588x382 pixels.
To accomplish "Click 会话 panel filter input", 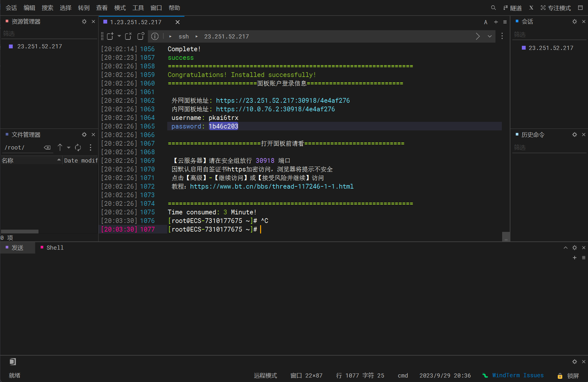I will pyautogui.click(x=549, y=34).
